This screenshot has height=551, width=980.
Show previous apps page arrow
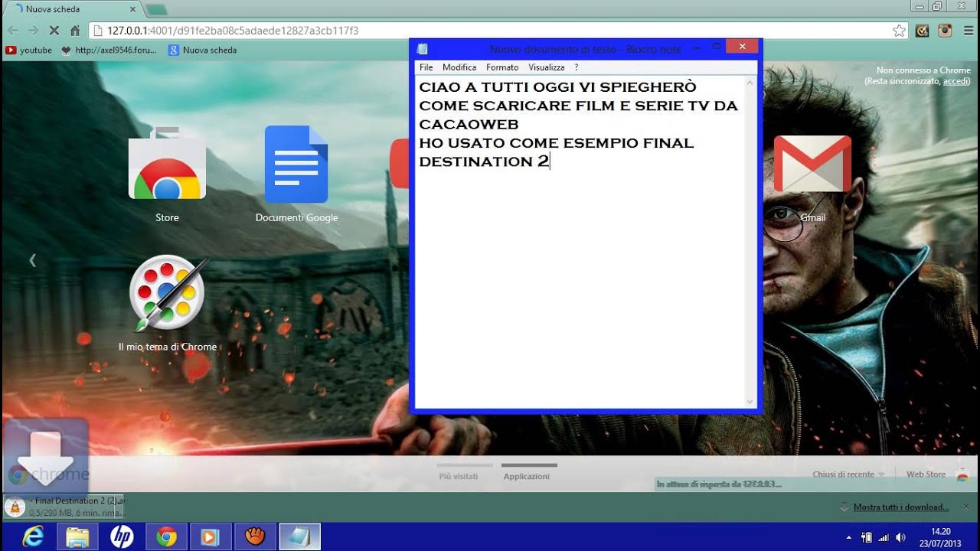(32, 260)
